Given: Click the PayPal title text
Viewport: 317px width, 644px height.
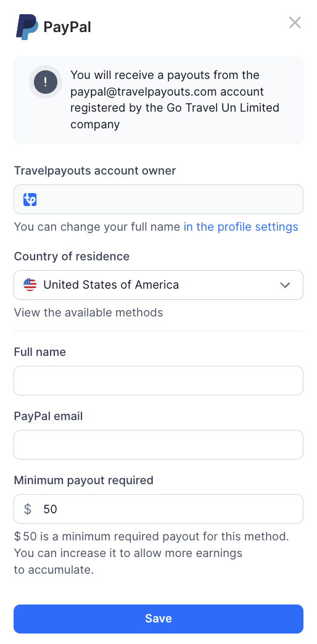Looking at the screenshot, I should pyautogui.click(x=67, y=28).
